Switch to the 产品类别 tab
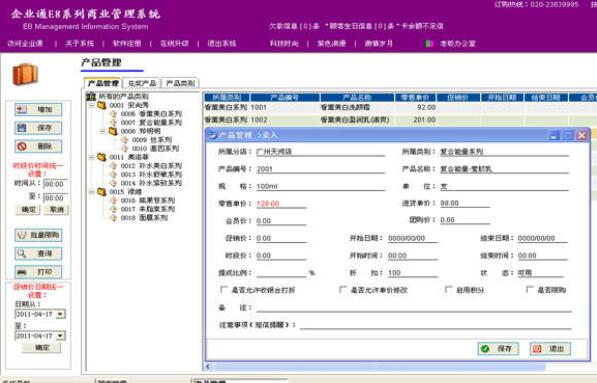597x383 pixels. 180,83
